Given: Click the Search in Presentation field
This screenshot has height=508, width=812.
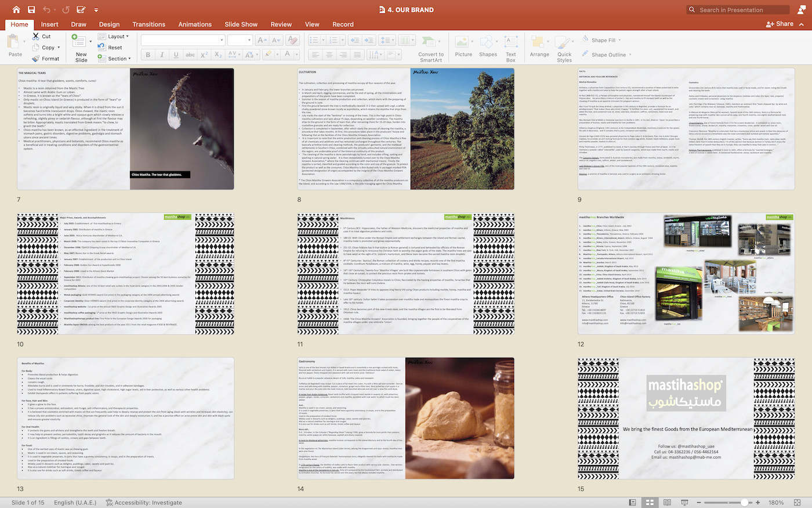Looking at the screenshot, I should (738, 10).
